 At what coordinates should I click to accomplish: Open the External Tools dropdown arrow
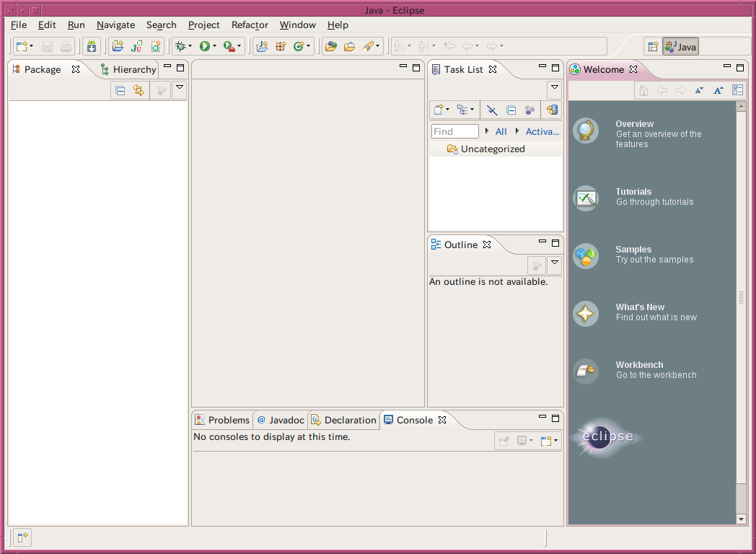point(239,46)
